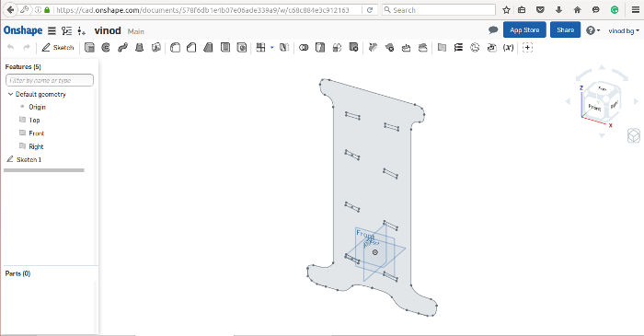
Task: Click the Redo arrow in the toolbar
Action: tap(27, 48)
